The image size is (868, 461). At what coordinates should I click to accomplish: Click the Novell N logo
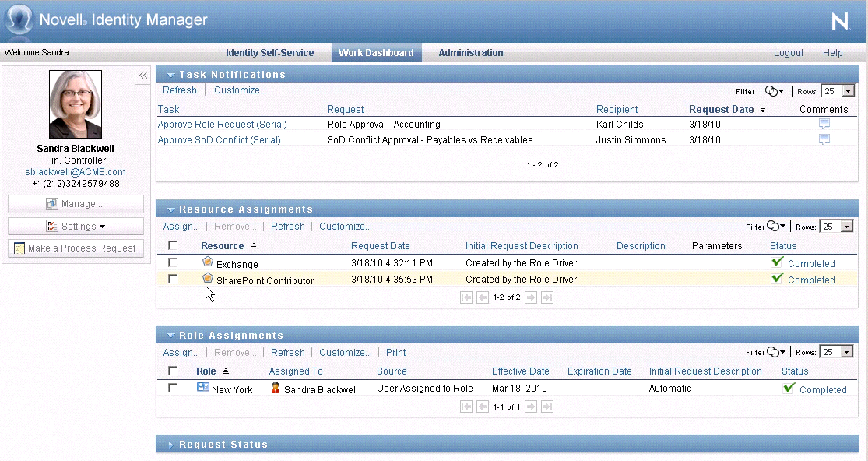tap(840, 22)
